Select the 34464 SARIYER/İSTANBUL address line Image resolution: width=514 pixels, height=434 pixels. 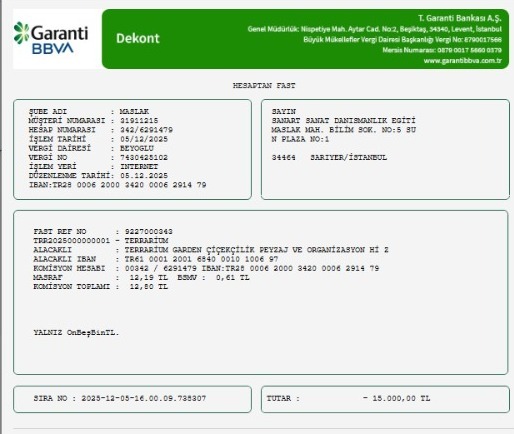(329, 157)
